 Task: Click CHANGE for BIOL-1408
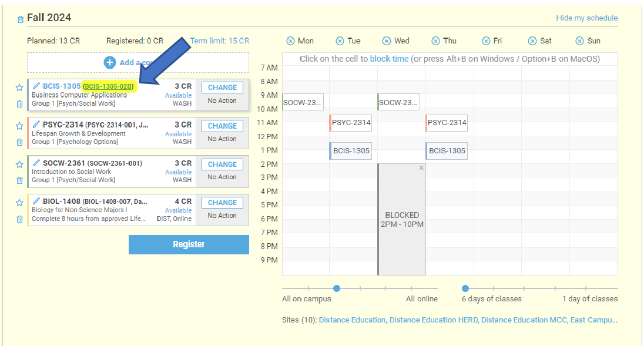pyautogui.click(x=222, y=203)
